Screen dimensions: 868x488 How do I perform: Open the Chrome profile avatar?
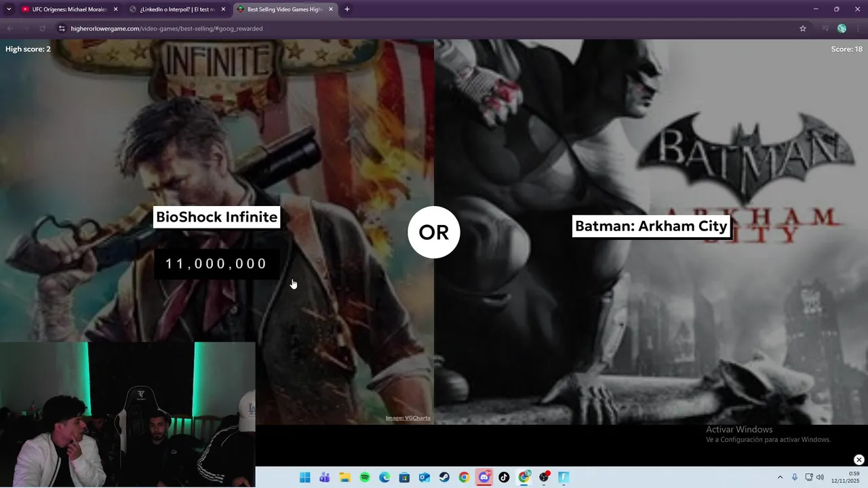842,28
